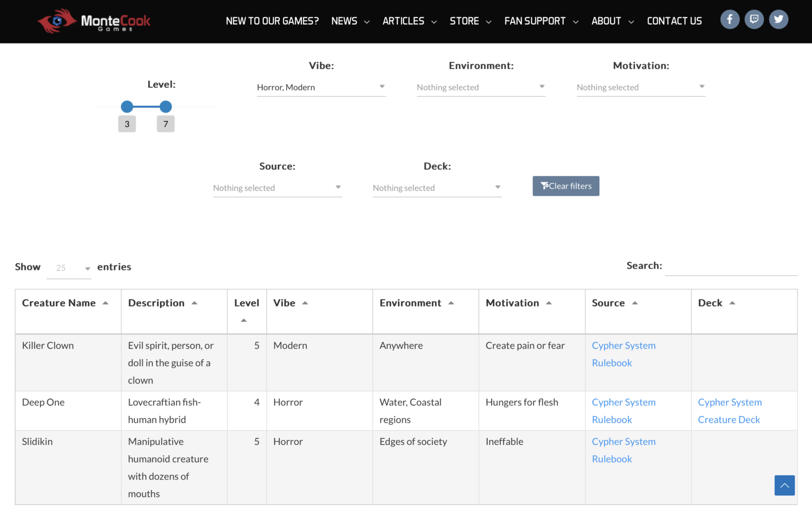
Task: Sort table by Description column arrow
Action: (194, 303)
